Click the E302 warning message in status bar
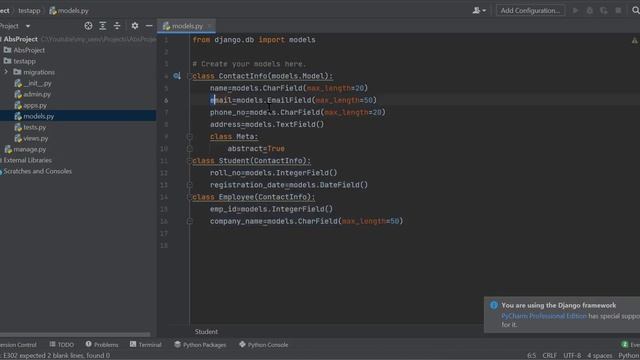This screenshot has width=640, height=360. [56, 356]
